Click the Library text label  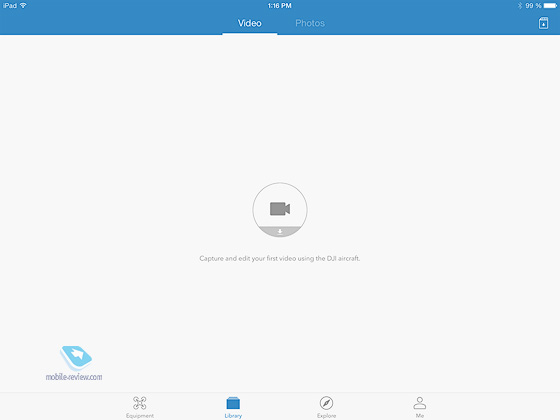[233, 416]
